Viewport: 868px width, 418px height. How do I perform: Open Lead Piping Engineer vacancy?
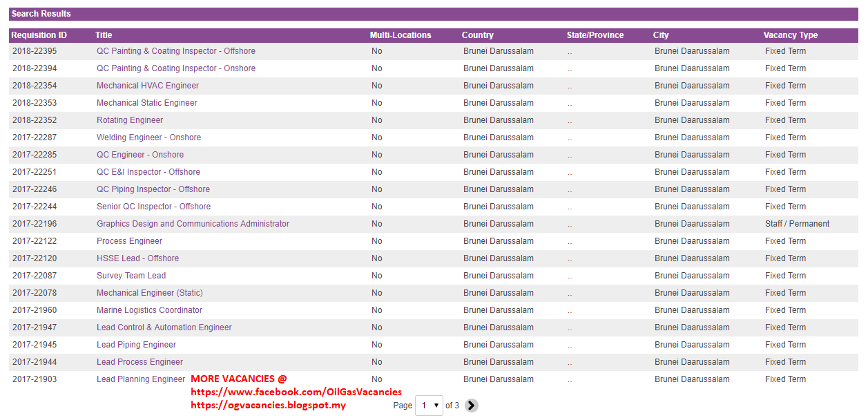(137, 345)
